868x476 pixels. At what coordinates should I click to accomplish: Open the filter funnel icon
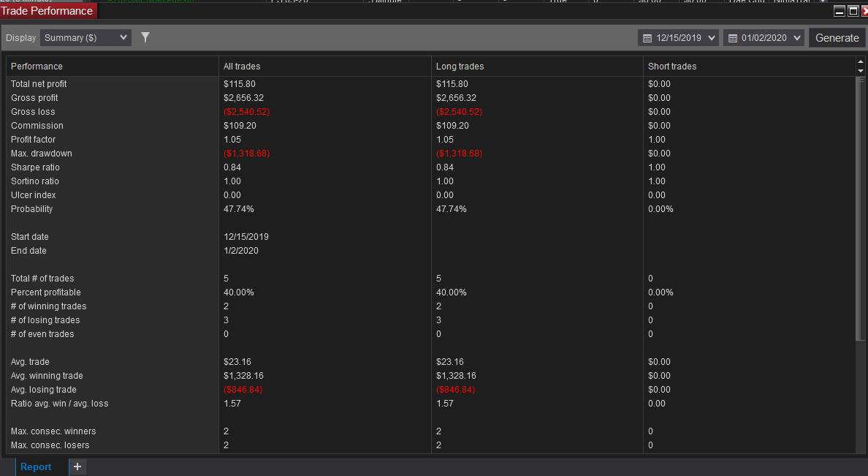(145, 37)
